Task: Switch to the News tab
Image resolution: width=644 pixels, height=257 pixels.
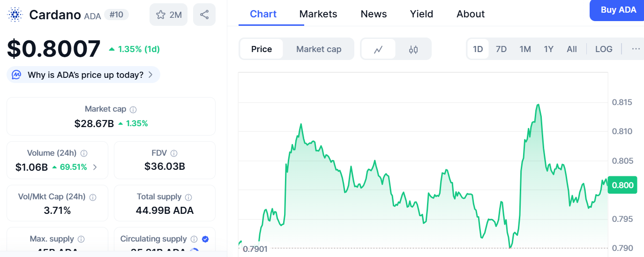Action: [374, 14]
